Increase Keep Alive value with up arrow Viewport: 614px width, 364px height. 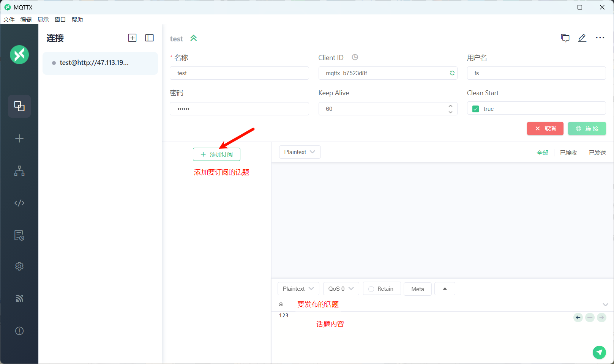click(450, 106)
